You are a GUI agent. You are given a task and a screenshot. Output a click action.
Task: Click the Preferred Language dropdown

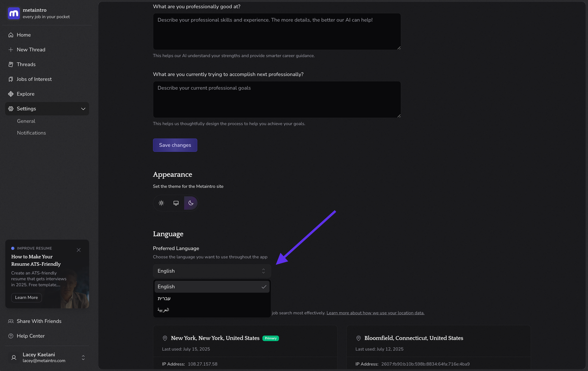point(212,271)
